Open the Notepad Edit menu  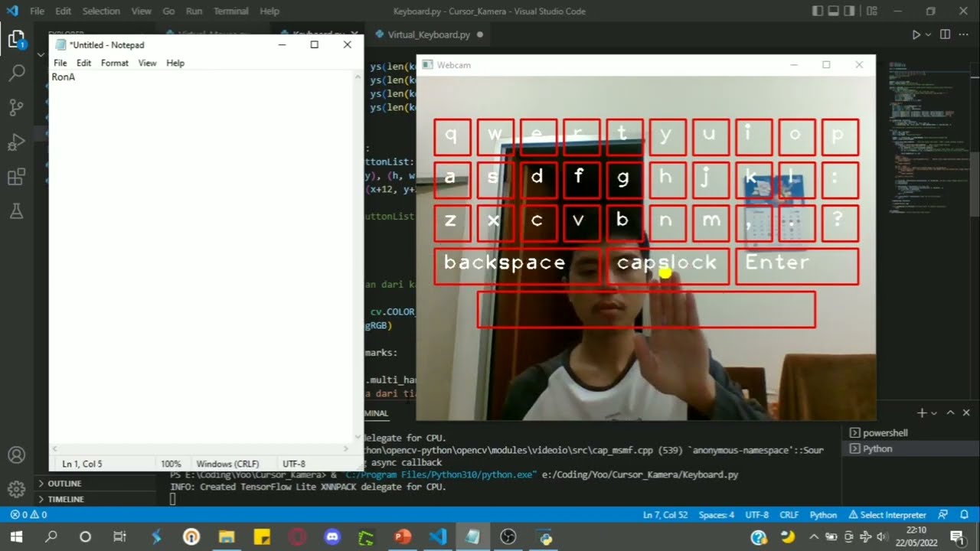coord(83,63)
